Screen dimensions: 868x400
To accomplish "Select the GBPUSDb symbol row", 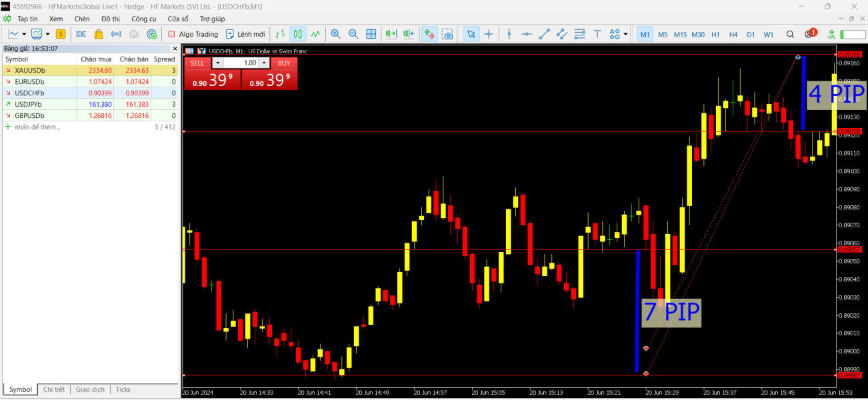I will pos(90,115).
